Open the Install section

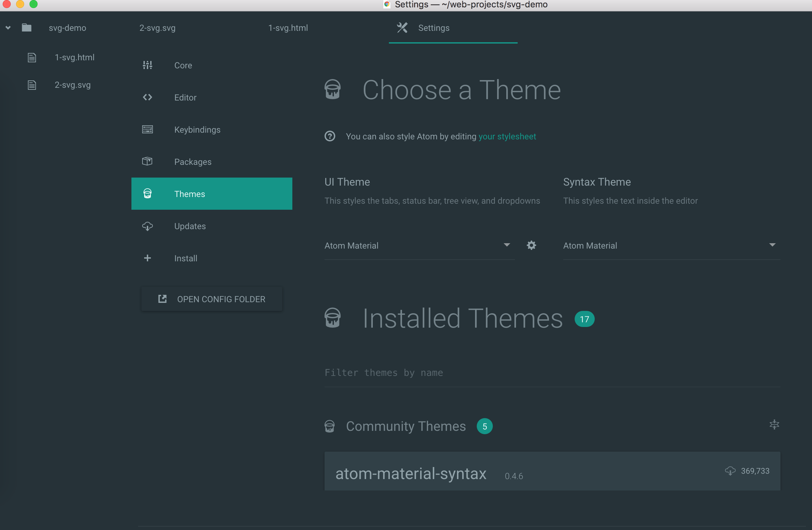(212, 258)
